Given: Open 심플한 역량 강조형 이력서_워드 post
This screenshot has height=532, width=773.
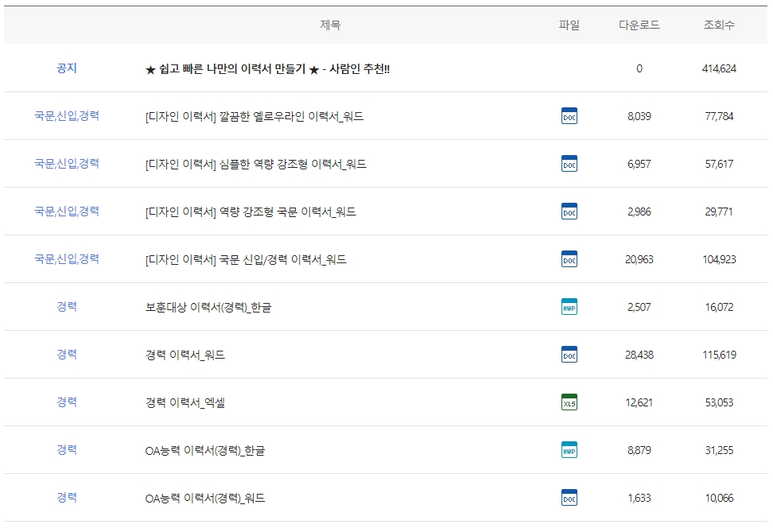Looking at the screenshot, I should click(256, 164).
